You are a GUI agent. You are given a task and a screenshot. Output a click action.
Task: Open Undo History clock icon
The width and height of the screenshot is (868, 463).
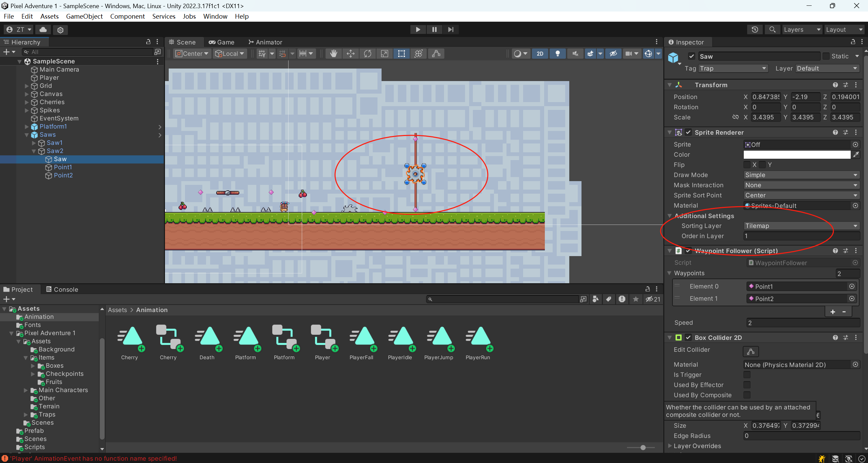(755, 30)
